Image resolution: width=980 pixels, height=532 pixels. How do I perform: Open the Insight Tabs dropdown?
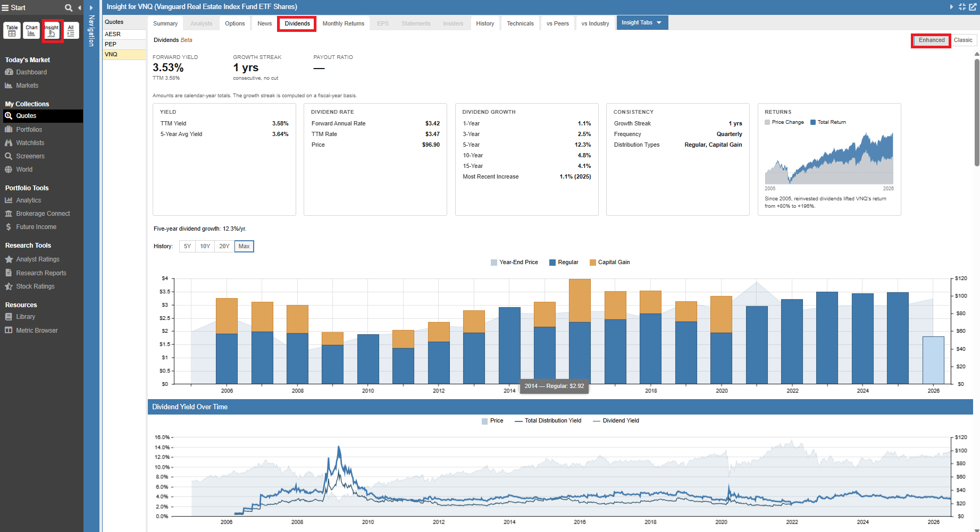(x=642, y=23)
